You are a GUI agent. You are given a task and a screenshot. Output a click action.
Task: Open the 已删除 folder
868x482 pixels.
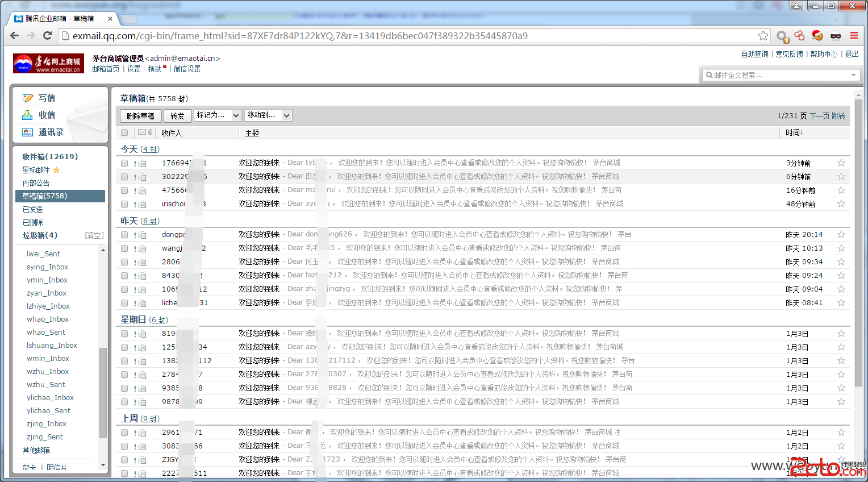(x=32, y=222)
